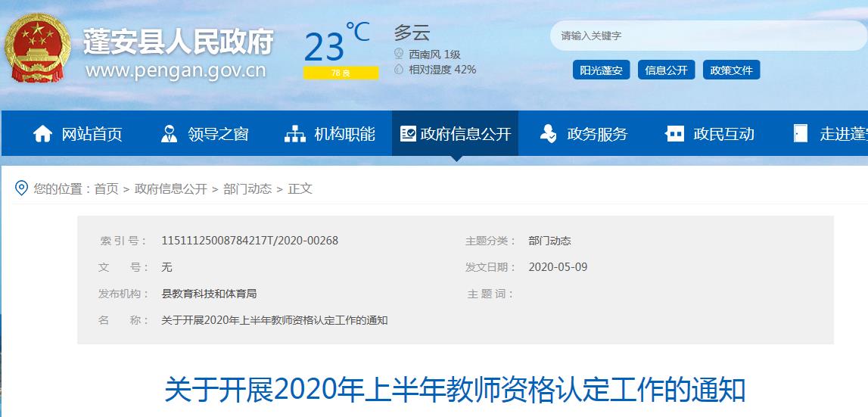868x417 pixels.
Task: Click the wind icon next to 西南风
Action: [398, 54]
